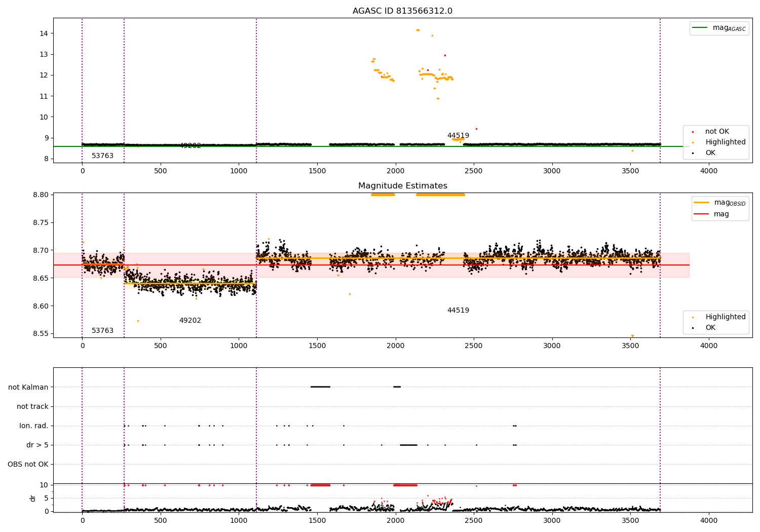Click the '44519' annotation in the middle plot

tap(458, 311)
